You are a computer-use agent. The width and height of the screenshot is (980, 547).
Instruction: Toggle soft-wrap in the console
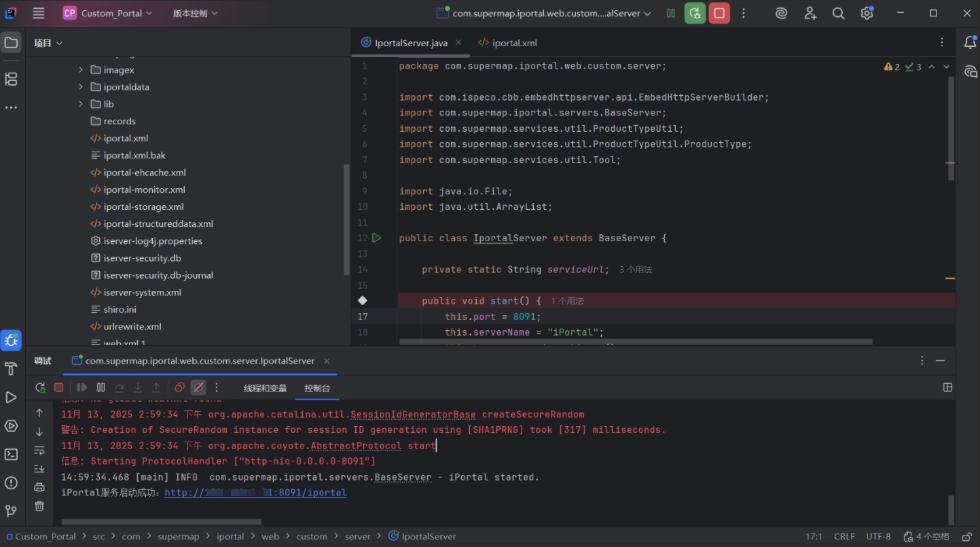click(x=39, y=451)
